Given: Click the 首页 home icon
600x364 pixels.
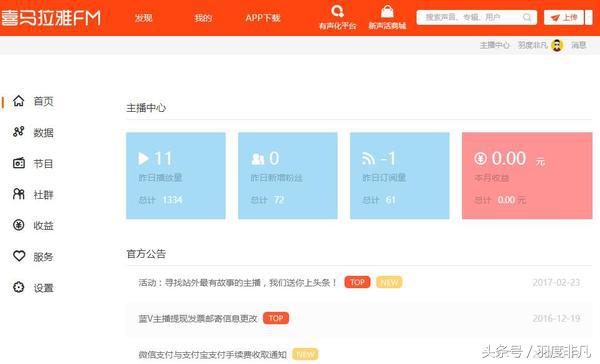Looking at the screenshot, I should point(18,101).
